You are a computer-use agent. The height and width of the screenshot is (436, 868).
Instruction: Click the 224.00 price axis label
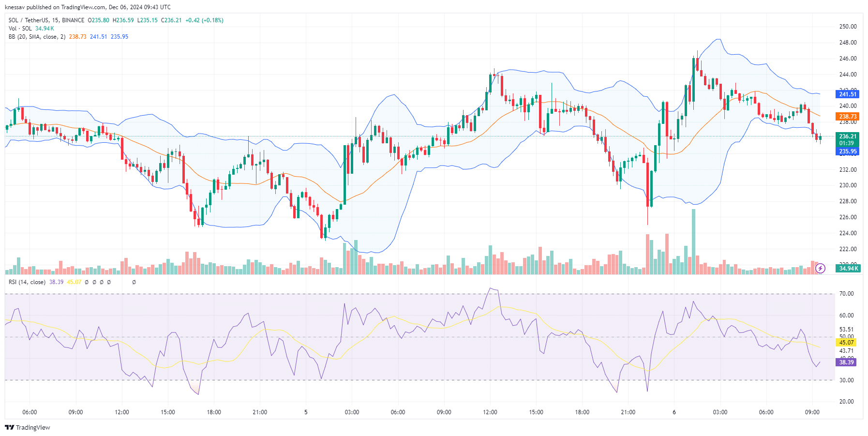(848, 233)
